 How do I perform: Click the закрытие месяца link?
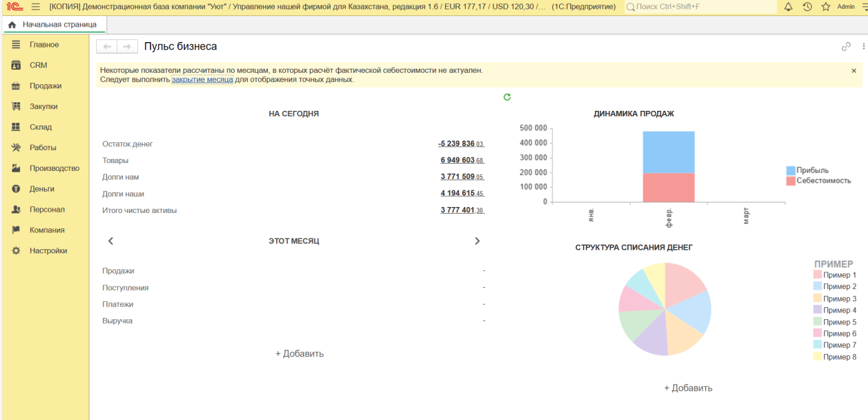pos(202,79)
